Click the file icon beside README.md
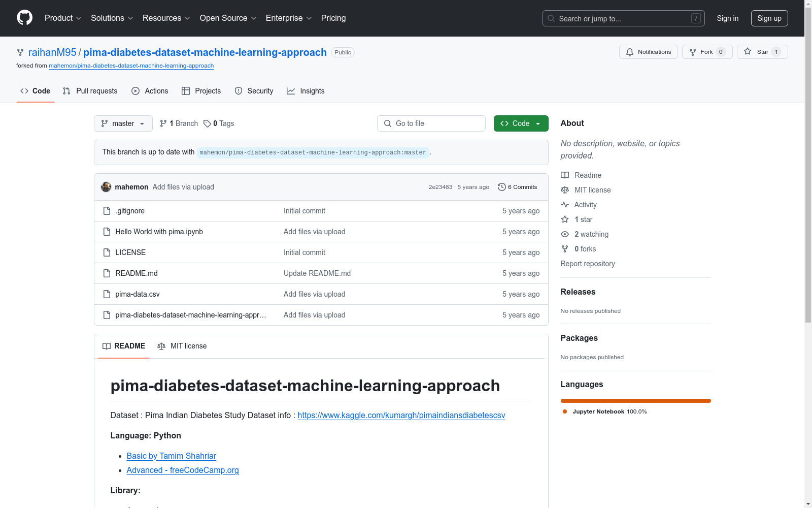812x508 pixels. [107, 273]
